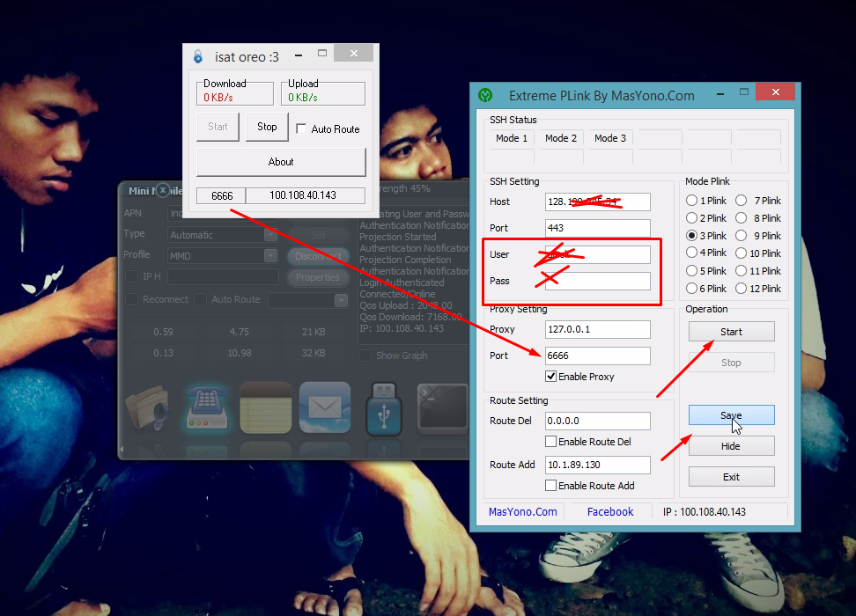Switch to the Mode 3 tab
The width and height of the screenshot is (856, 616).
(x=608, y=138)
